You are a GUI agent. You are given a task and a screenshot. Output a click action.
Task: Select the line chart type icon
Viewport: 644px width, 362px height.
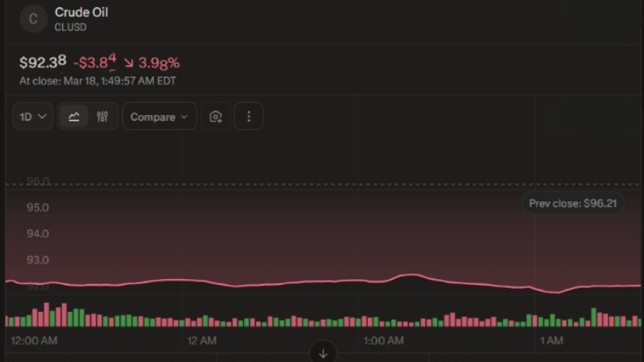(x=74, y=117)
